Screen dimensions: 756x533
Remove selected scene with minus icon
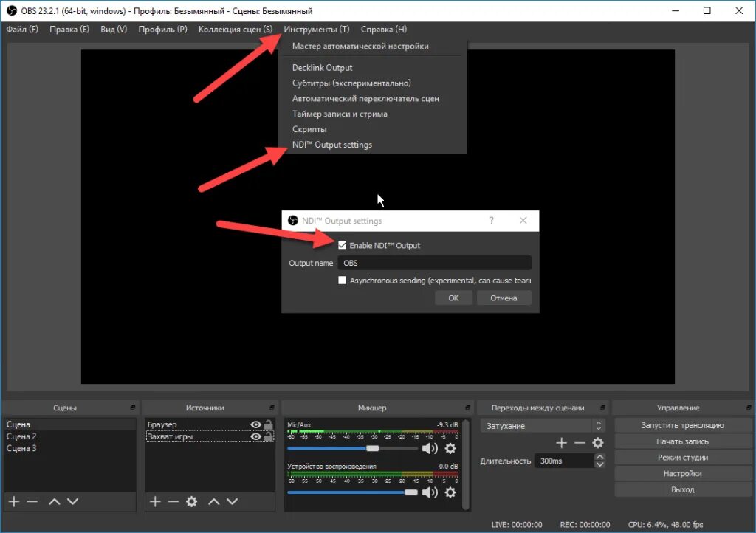tap(32, 502)
